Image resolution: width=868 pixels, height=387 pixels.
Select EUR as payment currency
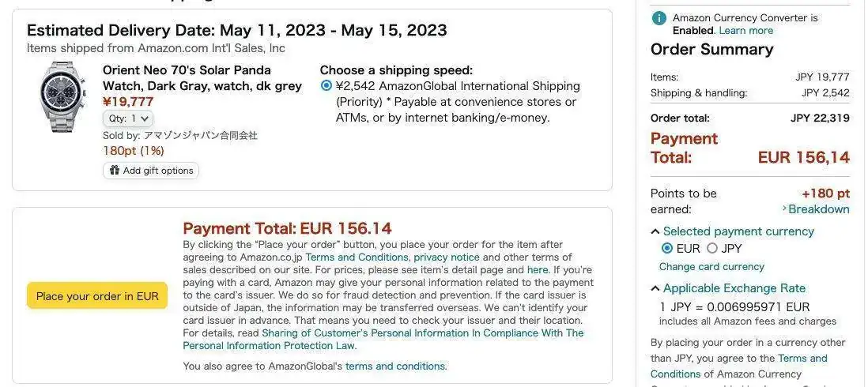click(x=667, y=248)
